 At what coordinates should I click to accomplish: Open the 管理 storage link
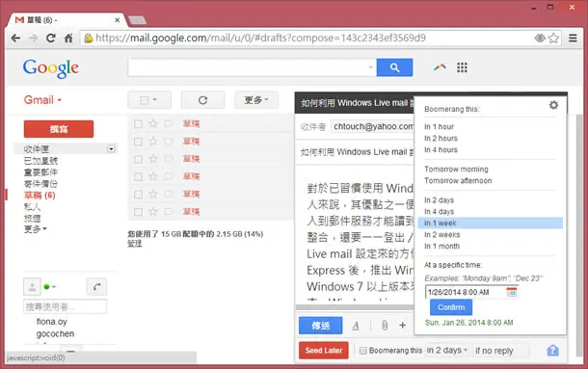(x=135, y=244)
